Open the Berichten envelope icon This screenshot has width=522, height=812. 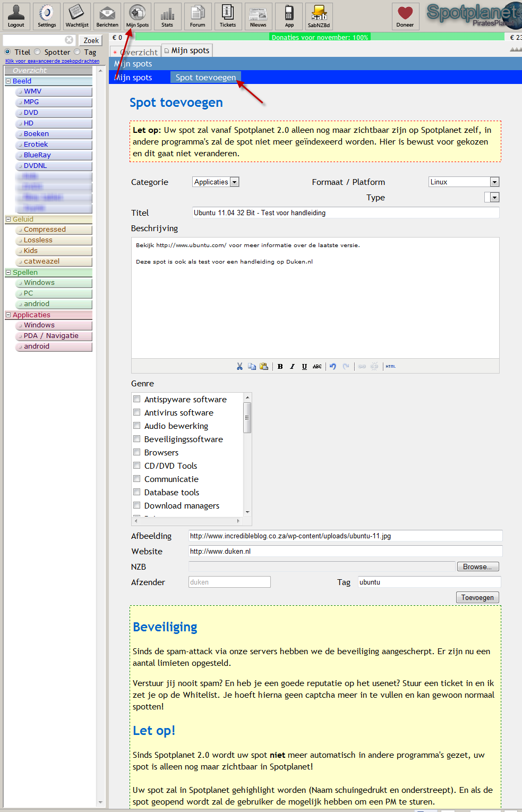tap(107, 16)
